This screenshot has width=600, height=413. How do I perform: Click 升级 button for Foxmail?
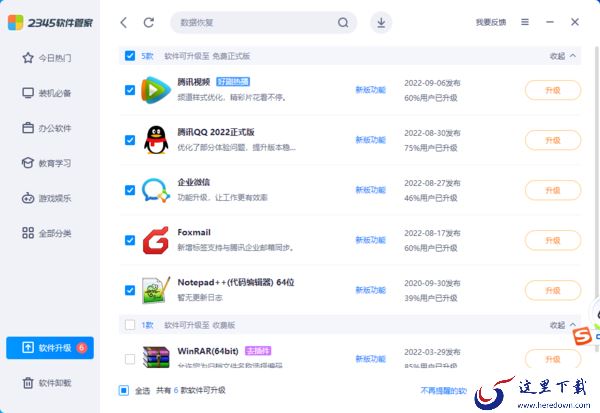[553, 240]
